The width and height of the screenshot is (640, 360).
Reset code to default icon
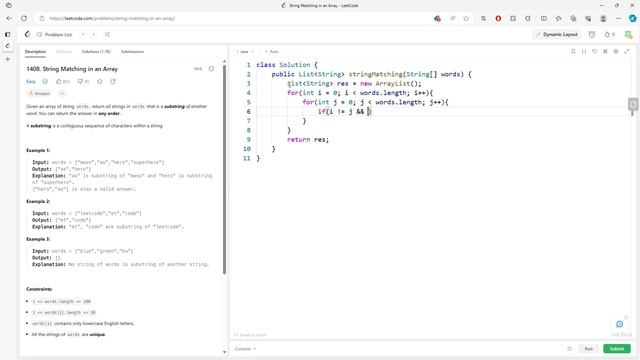(595, 51)
